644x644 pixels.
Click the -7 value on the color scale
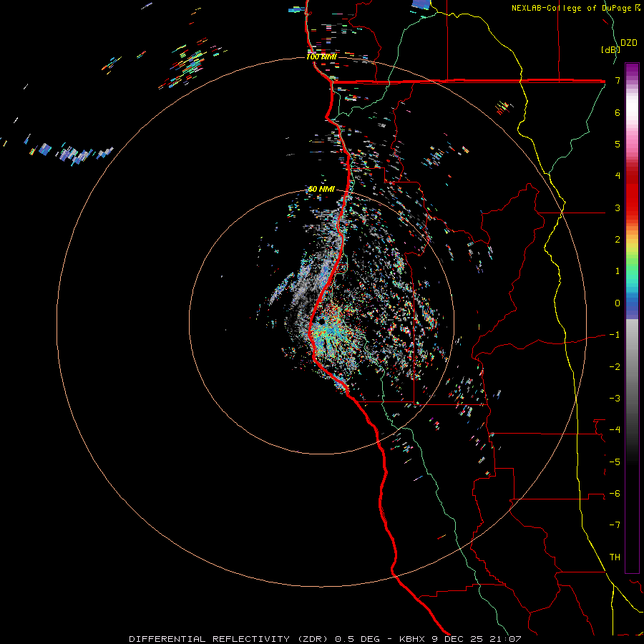(x=615, y=525)
